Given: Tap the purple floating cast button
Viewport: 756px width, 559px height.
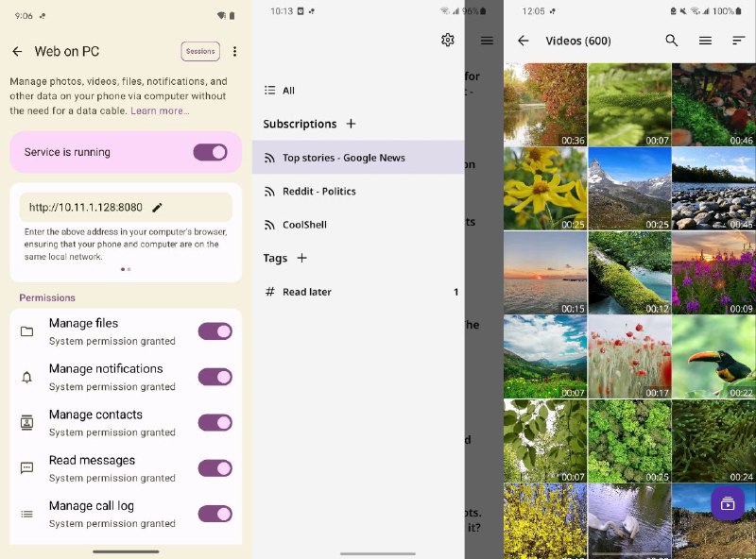Looking at the screenshot, I should click(x=728, y=503).
